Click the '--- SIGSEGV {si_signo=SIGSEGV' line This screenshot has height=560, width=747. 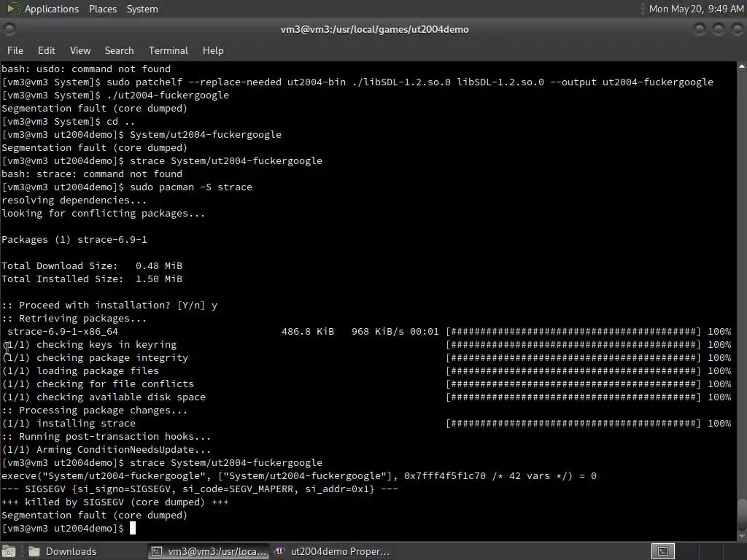[x=200, y=489]
